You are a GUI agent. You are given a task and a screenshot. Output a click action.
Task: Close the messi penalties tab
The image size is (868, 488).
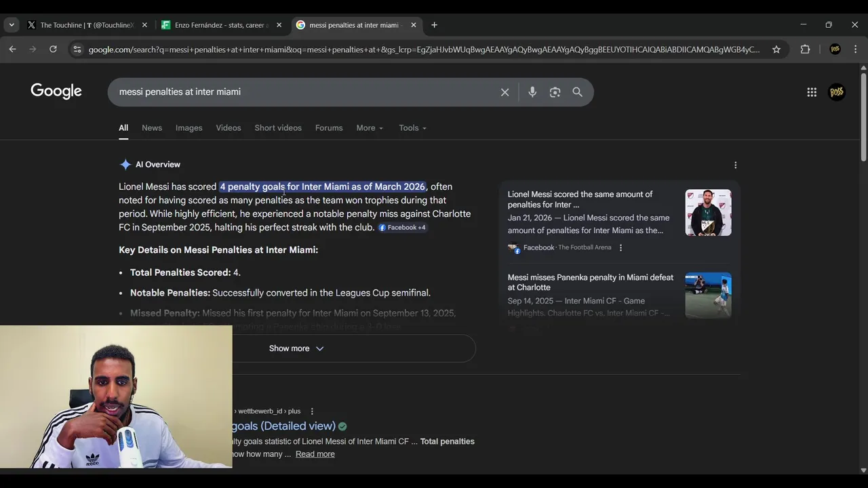(x=414, y=25)
